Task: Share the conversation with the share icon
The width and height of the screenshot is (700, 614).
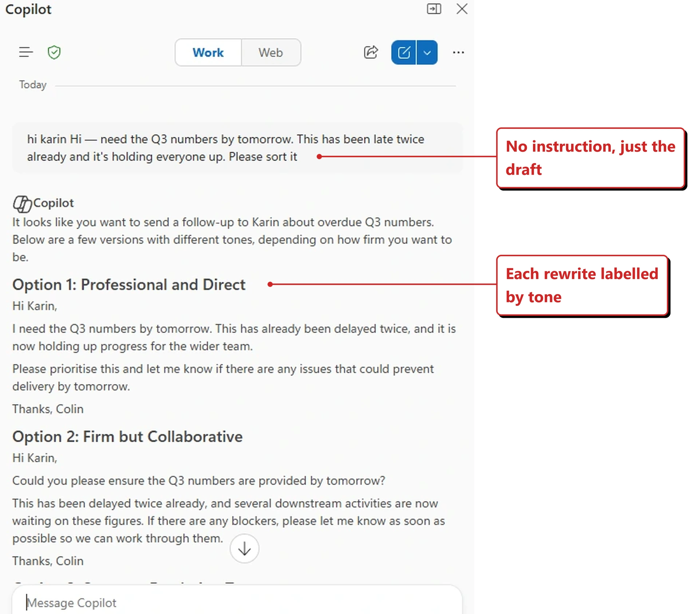Action: click(x=371, y=52)
